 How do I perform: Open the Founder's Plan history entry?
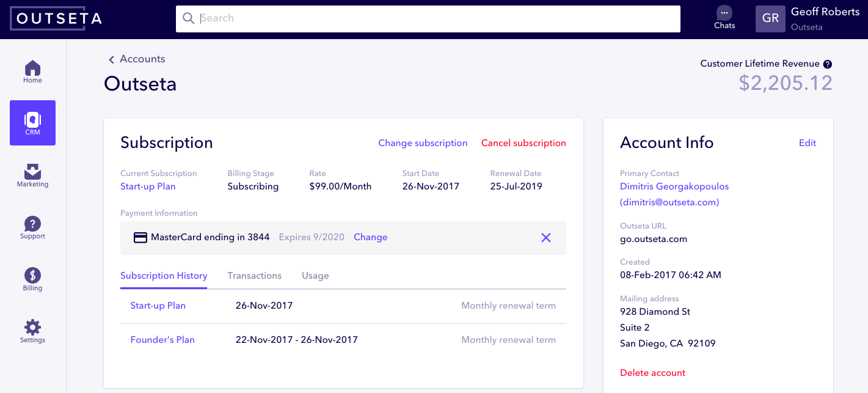click(162, 340)
